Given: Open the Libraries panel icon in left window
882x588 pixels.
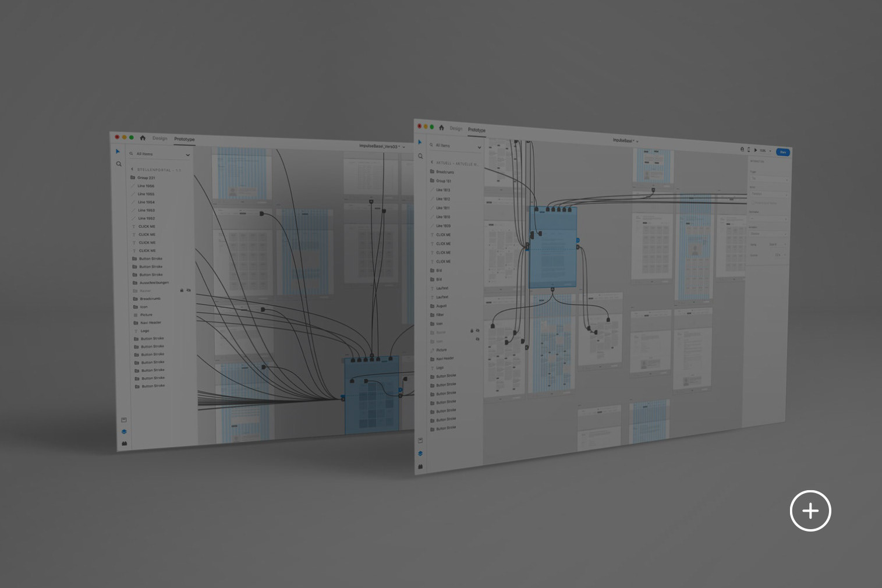Looking at the screenshot, I should tap(124, 420).
